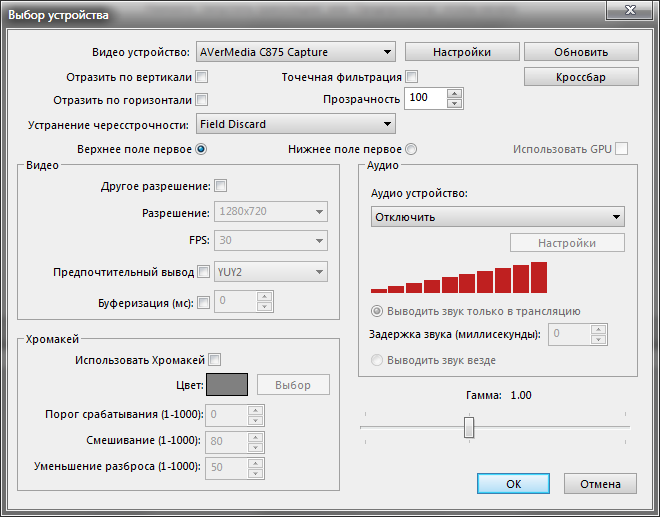Screen dimensions: 660x517
Task: Increase Прозрачность value with up arrow
Action: (455, 93)
